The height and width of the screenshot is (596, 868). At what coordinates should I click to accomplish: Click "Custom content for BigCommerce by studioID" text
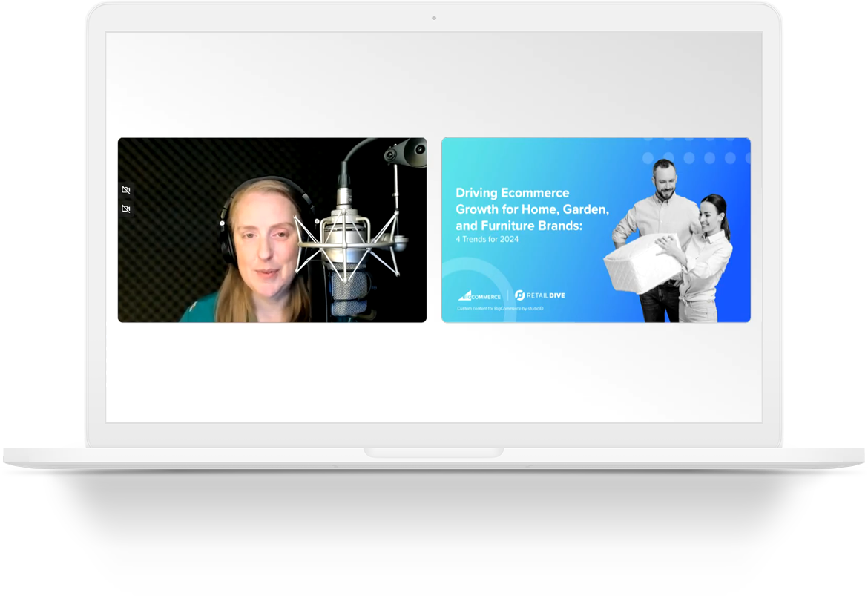click(500, 309)
